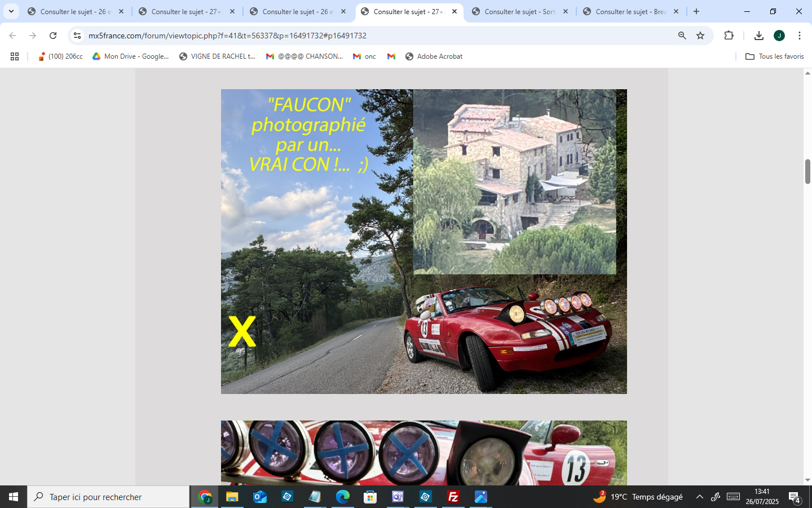Launch FileZilla from the taskbar
The image size is (812, 508).
click(453, 497)
